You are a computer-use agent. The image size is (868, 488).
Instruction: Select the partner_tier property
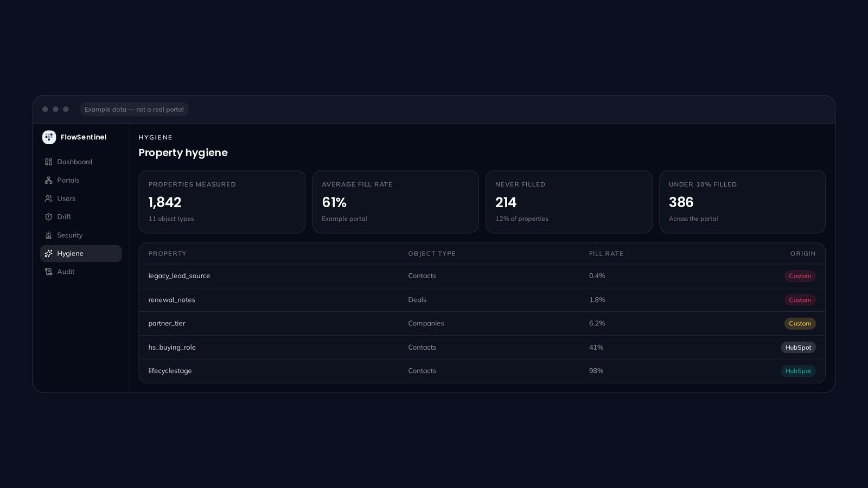(167, 323)
